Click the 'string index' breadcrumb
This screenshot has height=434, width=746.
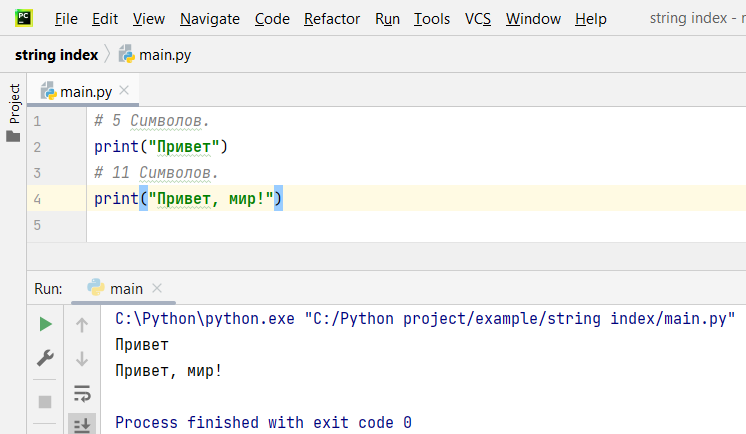56,55
